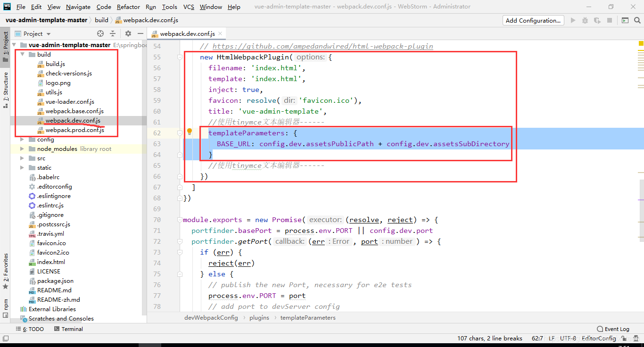This screenshot has width=644, height=347.
Task: Open the File menu
Action: click(21, 7)
